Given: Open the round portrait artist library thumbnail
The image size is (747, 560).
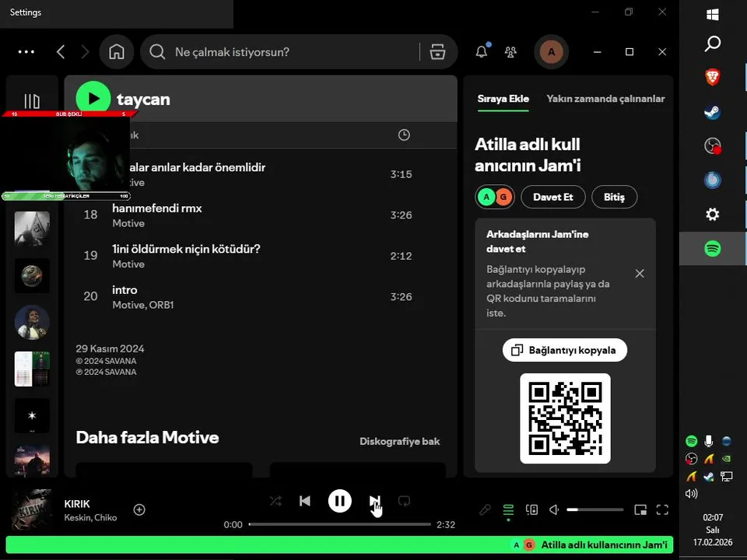Looking at the screenshot, I should click(x=32, y=322).
